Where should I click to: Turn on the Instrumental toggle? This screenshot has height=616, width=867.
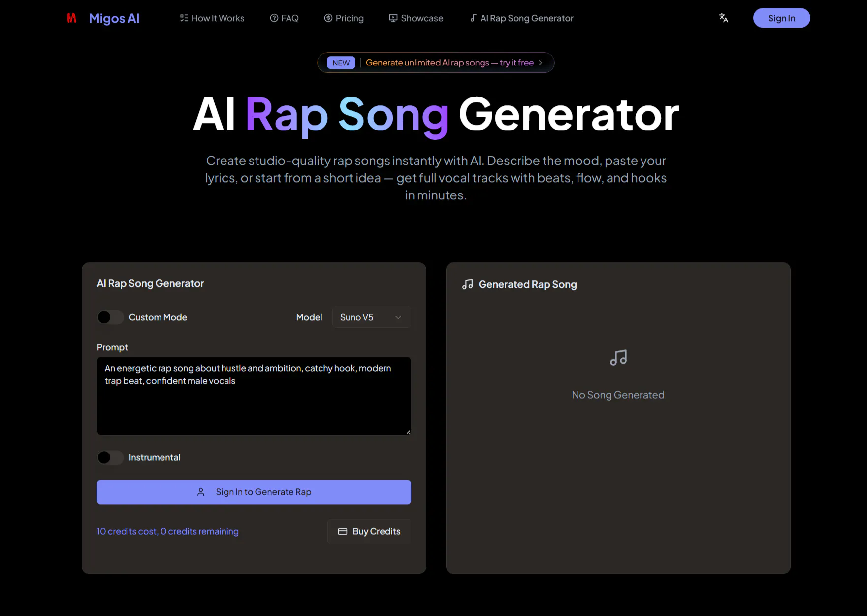(x=110, y=457)
